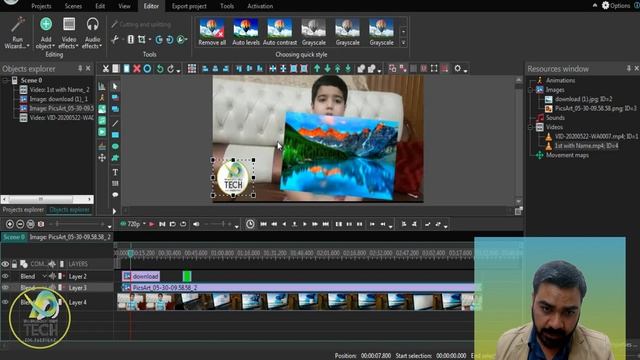Open the Activation menu
The image size is (640, 360).
260,6
